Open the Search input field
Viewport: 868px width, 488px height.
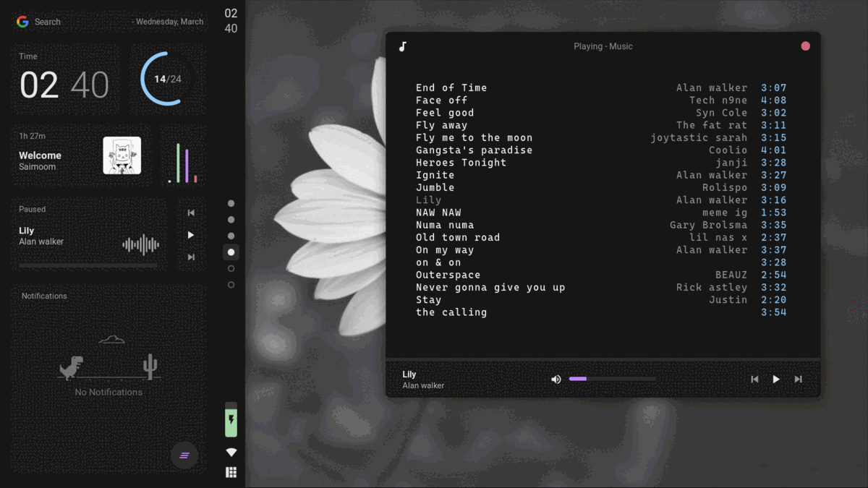pos(109,22)
